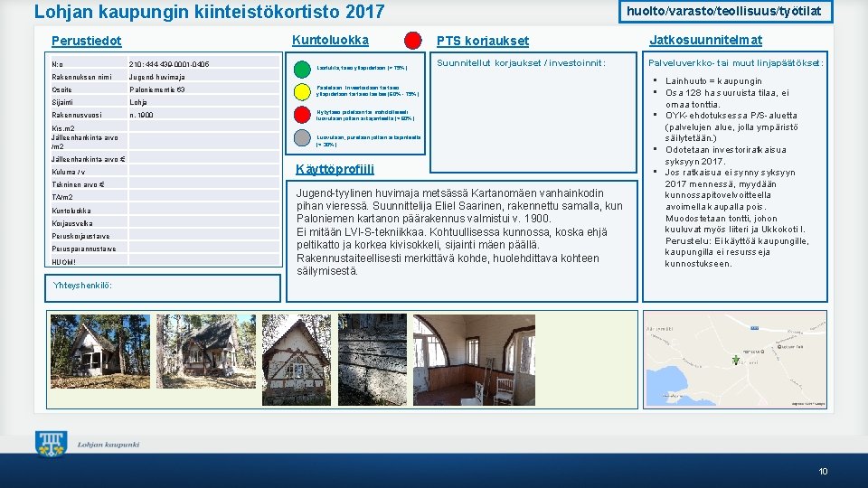Click the red circle in the Kuntoluokka legend
Image resolution: width=868 pixels, height=488 pixels.
pos(302,115)
